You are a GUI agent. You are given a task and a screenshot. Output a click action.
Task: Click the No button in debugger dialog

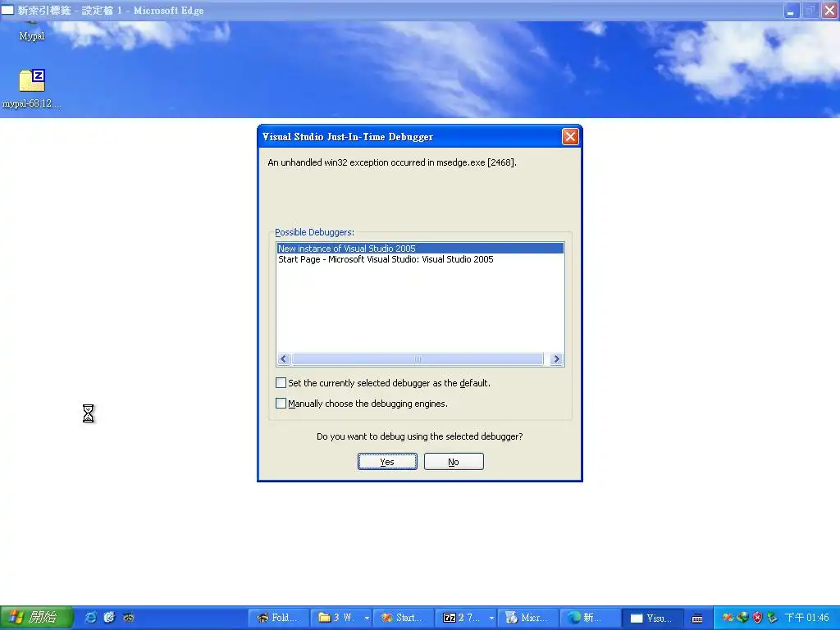coord(453,461)
